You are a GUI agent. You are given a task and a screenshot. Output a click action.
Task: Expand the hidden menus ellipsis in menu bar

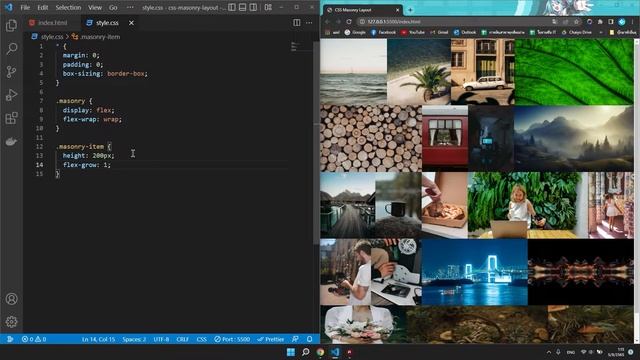(x=130, y=7)
